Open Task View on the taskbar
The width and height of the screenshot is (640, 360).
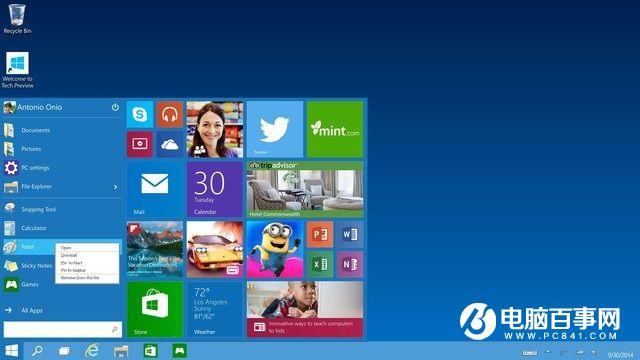(64, 351)
